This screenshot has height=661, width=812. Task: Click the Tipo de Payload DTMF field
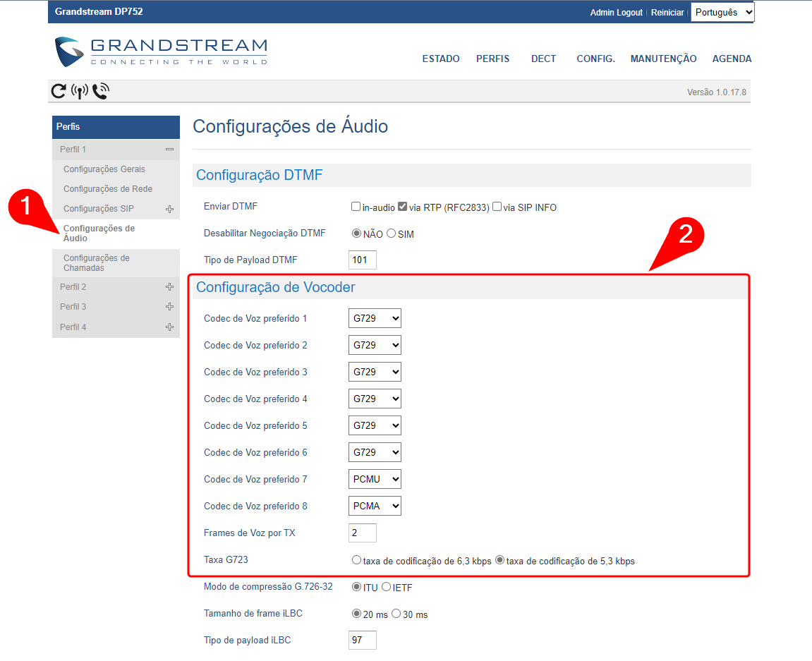[x=363, y=260]
